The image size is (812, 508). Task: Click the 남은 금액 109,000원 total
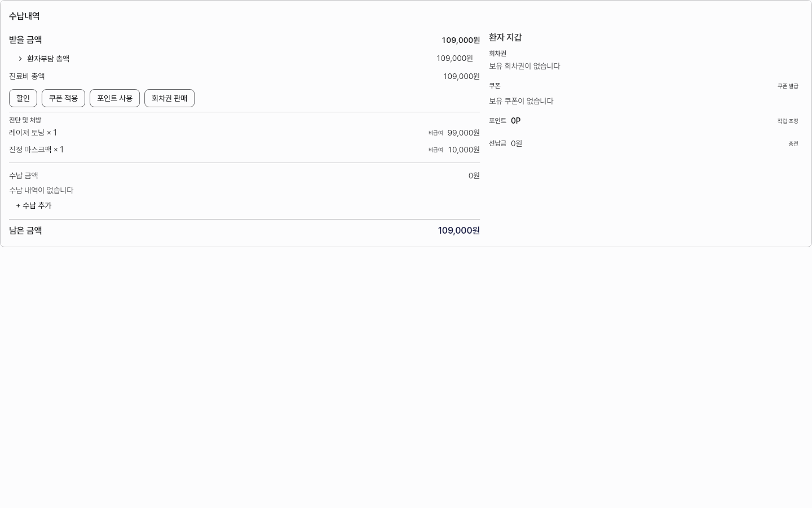(458, 230)
